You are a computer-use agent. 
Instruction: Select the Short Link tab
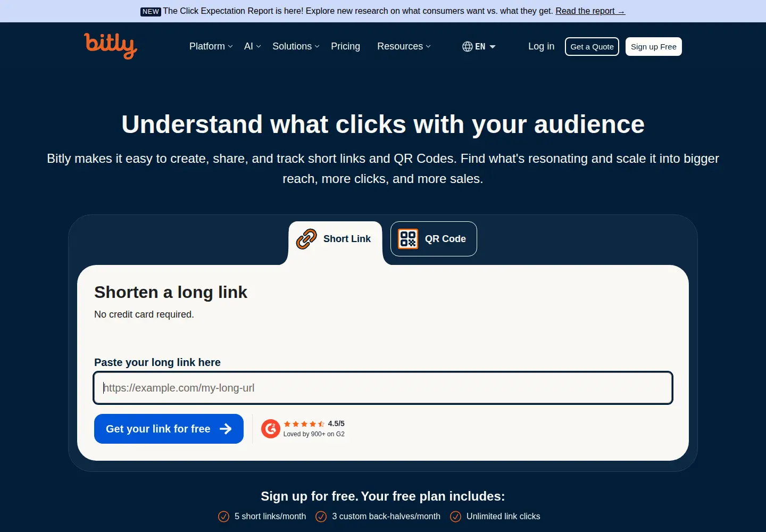point(335,239)
